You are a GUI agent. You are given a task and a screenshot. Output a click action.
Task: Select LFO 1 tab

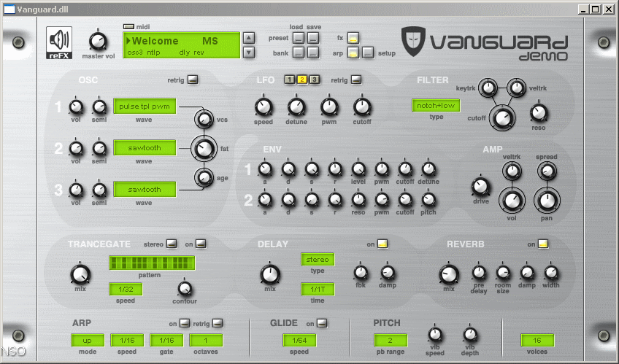pyautogui.click(x=289, y=80)
